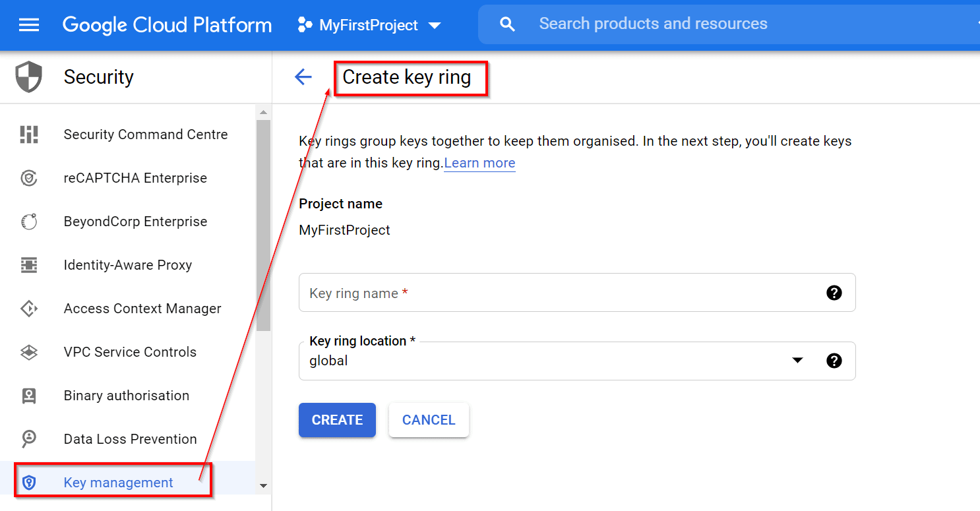Screen dimensions: 980x511
Task: Select the reCAPTCHA Enterprise icon
Action: point(29,178)
